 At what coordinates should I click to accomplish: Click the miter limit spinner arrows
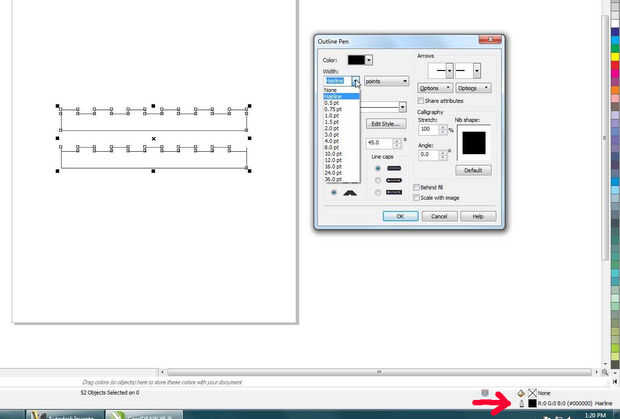tap(397, 143)
